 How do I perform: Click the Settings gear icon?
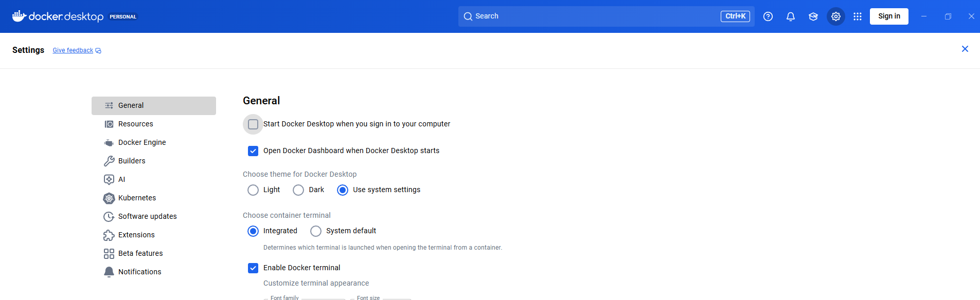click(x=836, y=16)
